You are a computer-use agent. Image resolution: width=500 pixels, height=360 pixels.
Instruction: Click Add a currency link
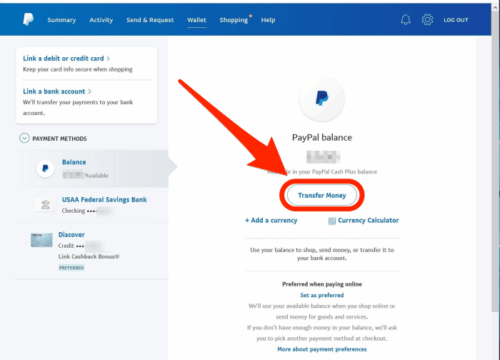(x=271, y=220)
